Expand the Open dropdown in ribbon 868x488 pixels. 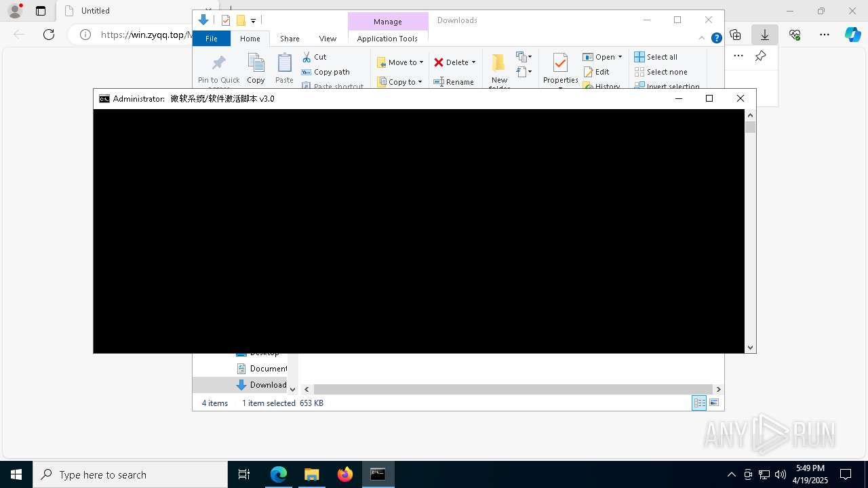click(x=620, y=57)
